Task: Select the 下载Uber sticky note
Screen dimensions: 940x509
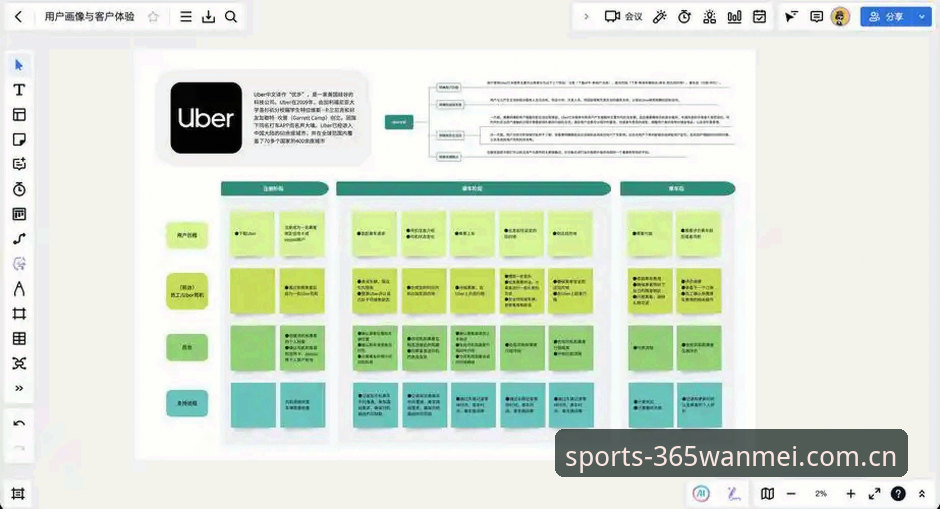Action: [x=252, y=233]
